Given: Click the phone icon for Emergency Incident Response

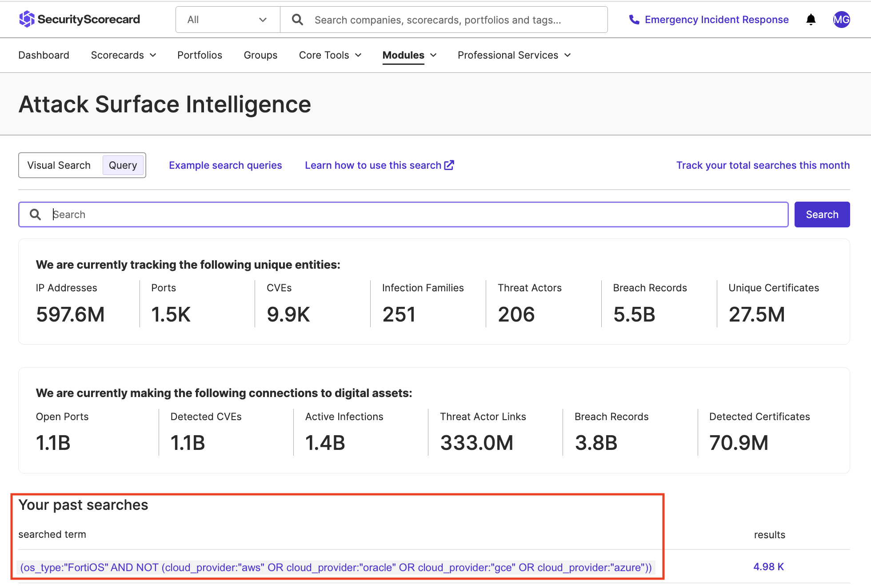Looking at the screenshot, I should click(634, 20).
